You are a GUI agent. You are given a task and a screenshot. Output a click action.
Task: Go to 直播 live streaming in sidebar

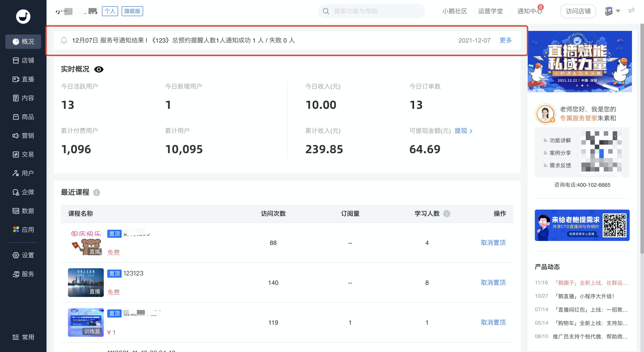23,79
